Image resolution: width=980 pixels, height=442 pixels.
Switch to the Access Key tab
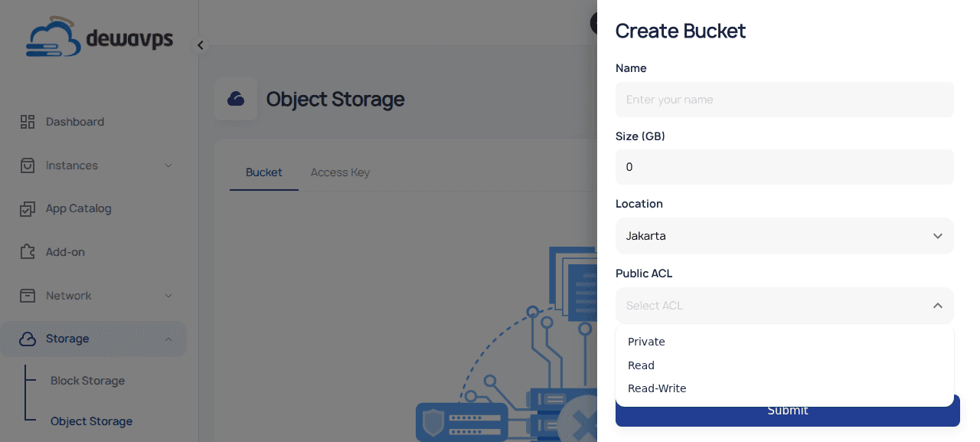(x=340, y=172)
